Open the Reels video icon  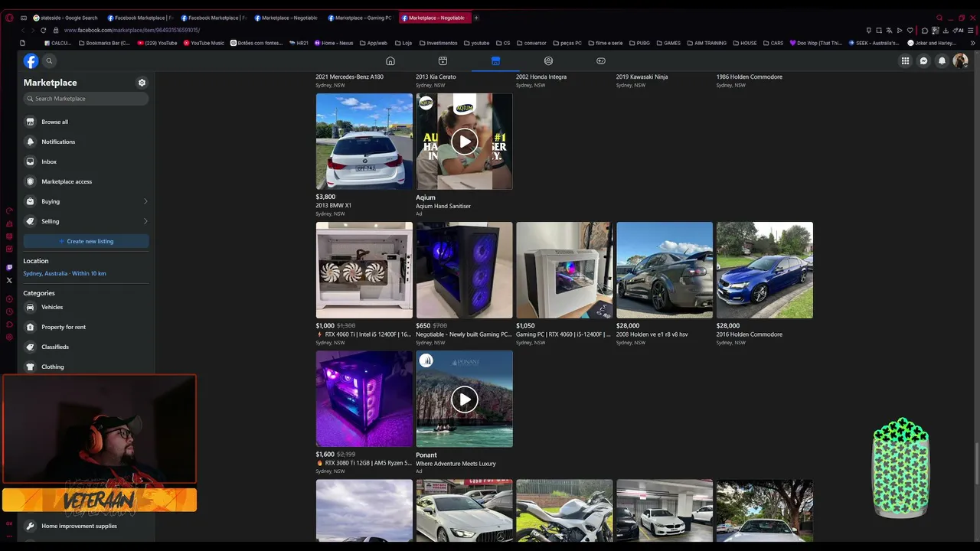443,61
